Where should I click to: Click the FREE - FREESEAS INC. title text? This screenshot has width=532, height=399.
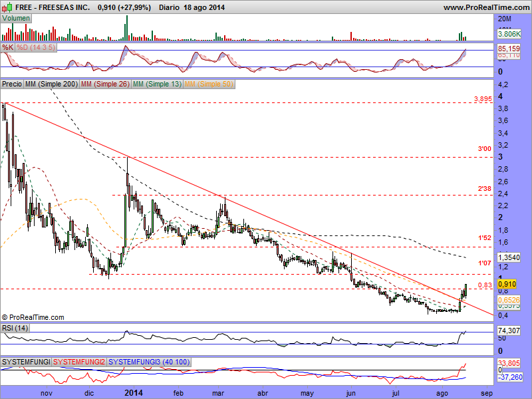(53, 7)
